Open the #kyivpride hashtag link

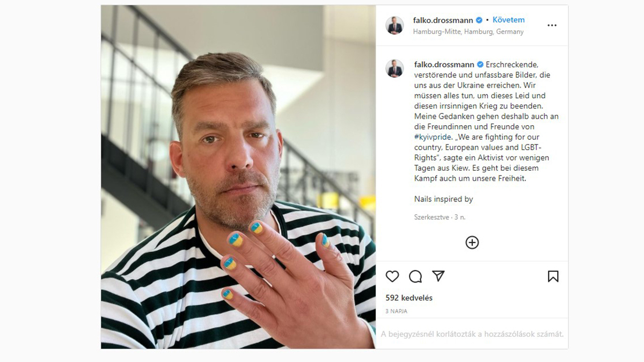[433, 137]
